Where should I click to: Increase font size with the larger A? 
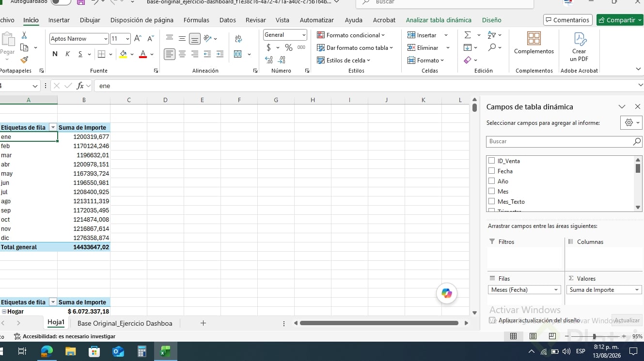(138, 39)
